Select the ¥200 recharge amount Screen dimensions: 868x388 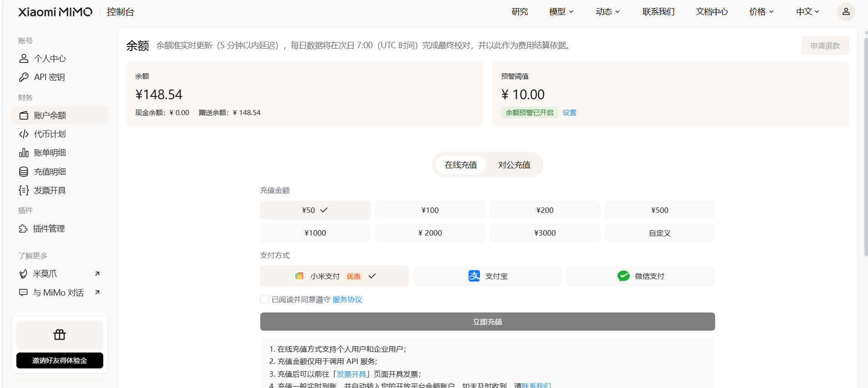(545, 210)
